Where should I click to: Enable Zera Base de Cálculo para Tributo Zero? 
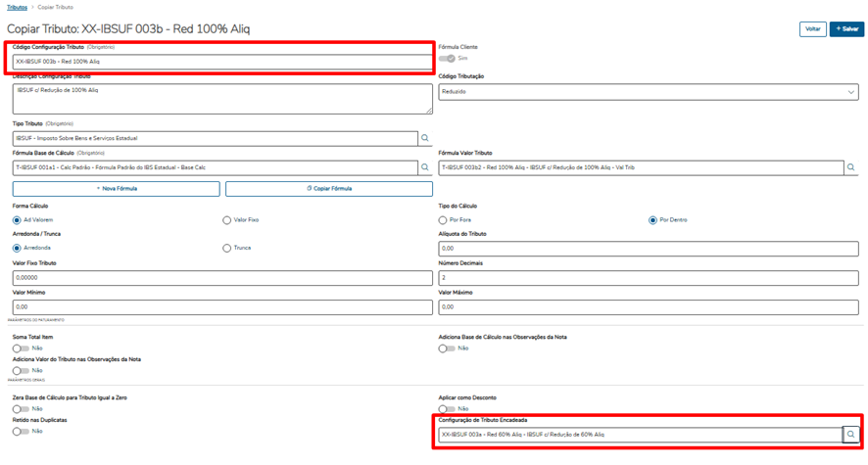(21, 409)
